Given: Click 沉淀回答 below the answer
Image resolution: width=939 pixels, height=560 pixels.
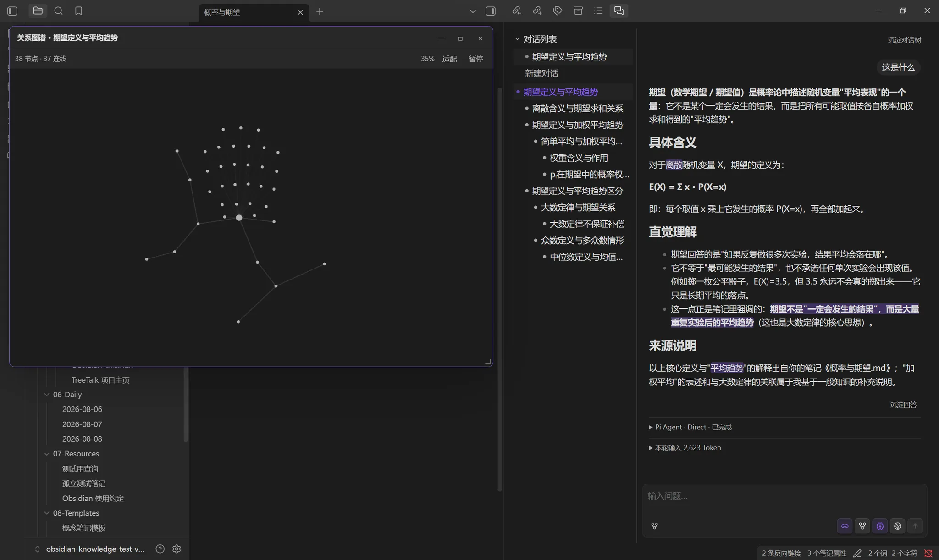Looking at the screenshot, I should point(903,405).
